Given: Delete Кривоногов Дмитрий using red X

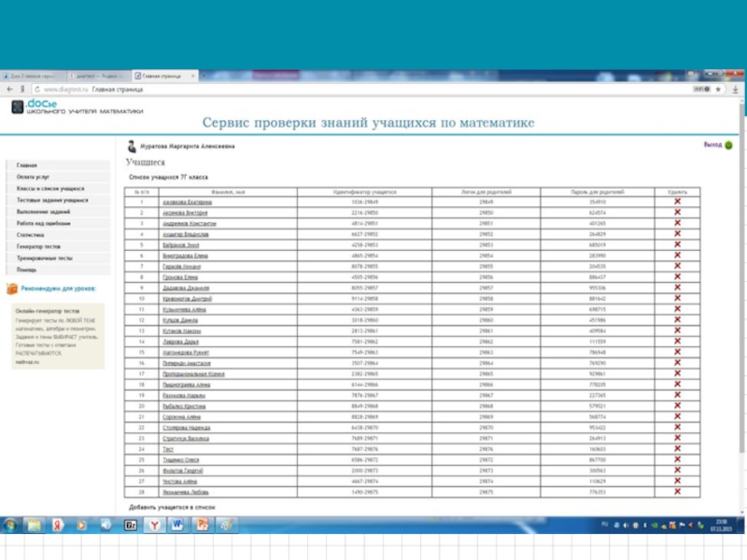Looking at the screenshot, I should click(677, 298).
